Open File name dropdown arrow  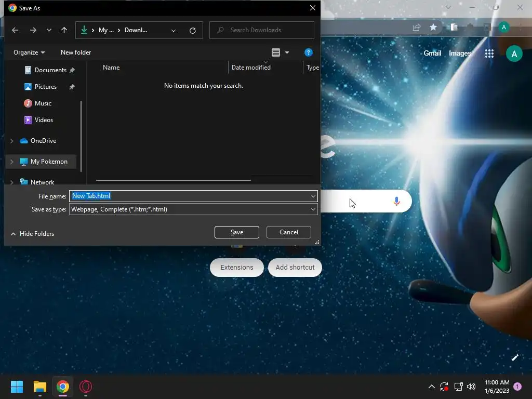click(313, 196)
